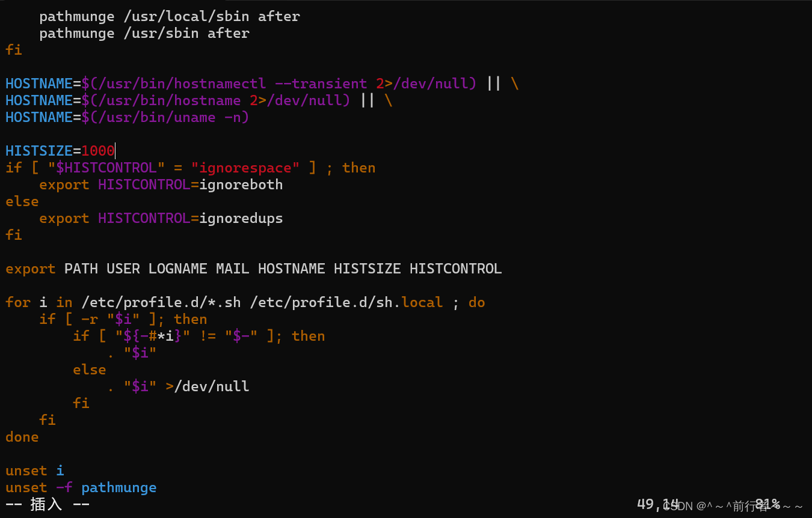The width and height of the screenshot is (812, 518).
Task: Click >/dev/null after the sourced "$i"
Action: point(208,386)
